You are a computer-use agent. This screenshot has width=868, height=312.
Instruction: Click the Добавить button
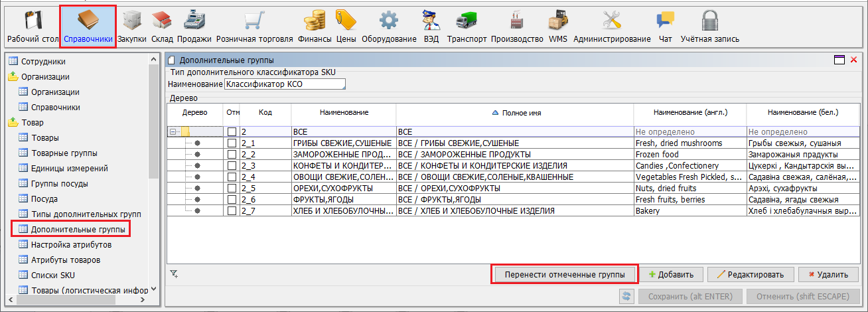(670, 274)
